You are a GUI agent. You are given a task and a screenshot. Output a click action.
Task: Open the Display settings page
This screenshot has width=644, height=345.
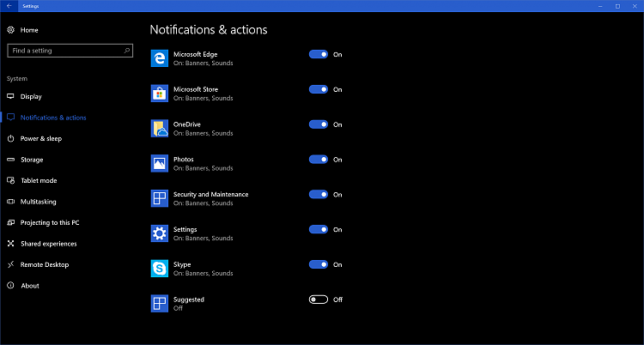tap(31, 96)
